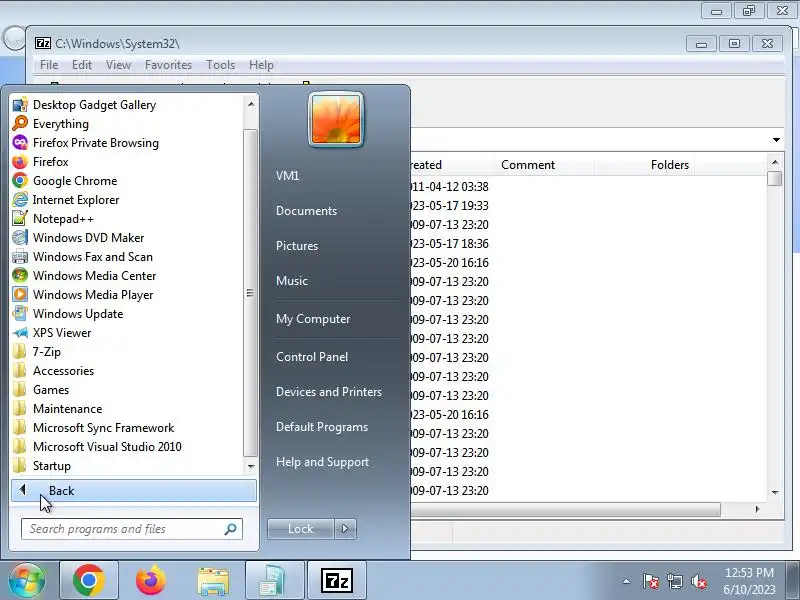This screenshot has height=600, width=800.
Task: Open Google Chrome in the Start menu
Action: 75,181
